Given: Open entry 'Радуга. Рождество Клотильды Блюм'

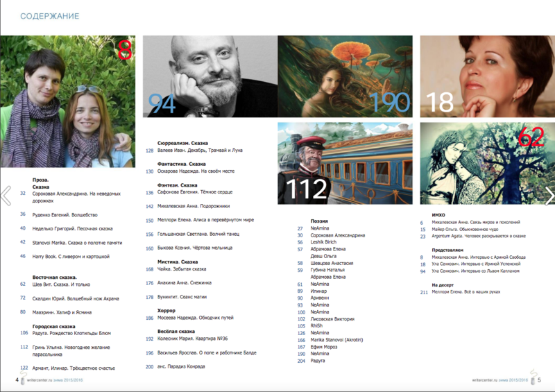Looking at the screenshot, I should click(x=71, y=333).
